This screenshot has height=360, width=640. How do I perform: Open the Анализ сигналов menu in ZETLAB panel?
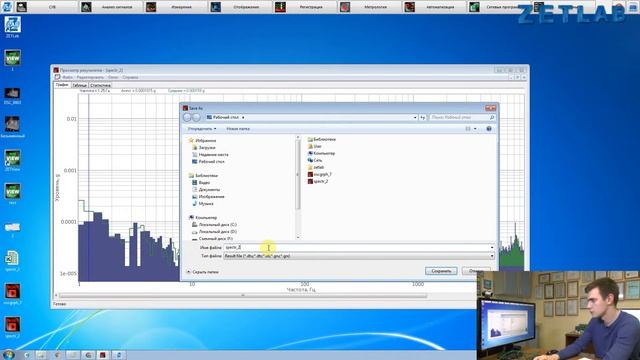click(x=117, y=7)
